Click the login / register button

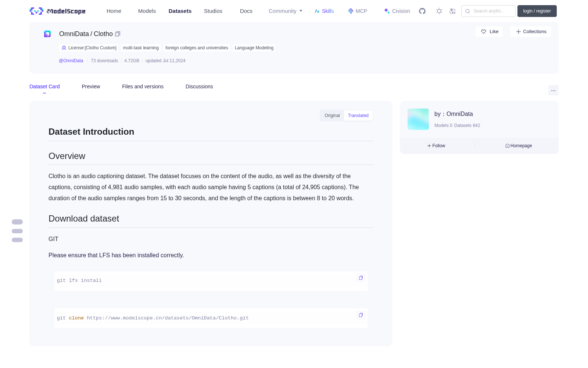537,11
